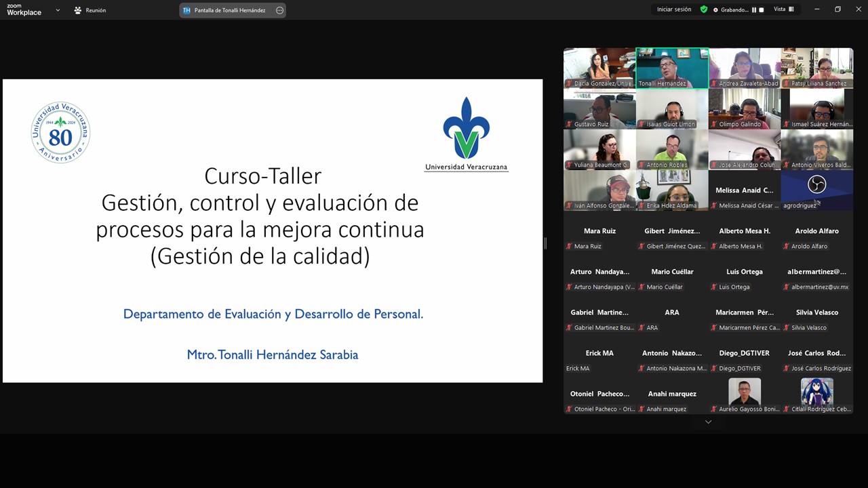Expand more participants with the down chevron
Image resolution: width=868 pixels, height=488 pixels.
pyautogui.click(x=708, y=422)
